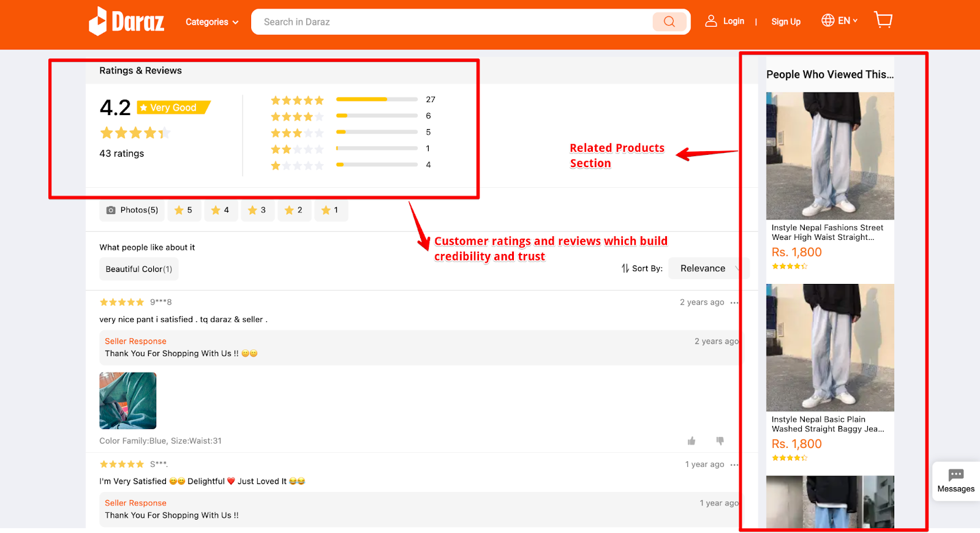Click the Rs. 1,800 price under High Waist Straight
Viewport: 980px width, 533px height.
(x=796, y=252)
